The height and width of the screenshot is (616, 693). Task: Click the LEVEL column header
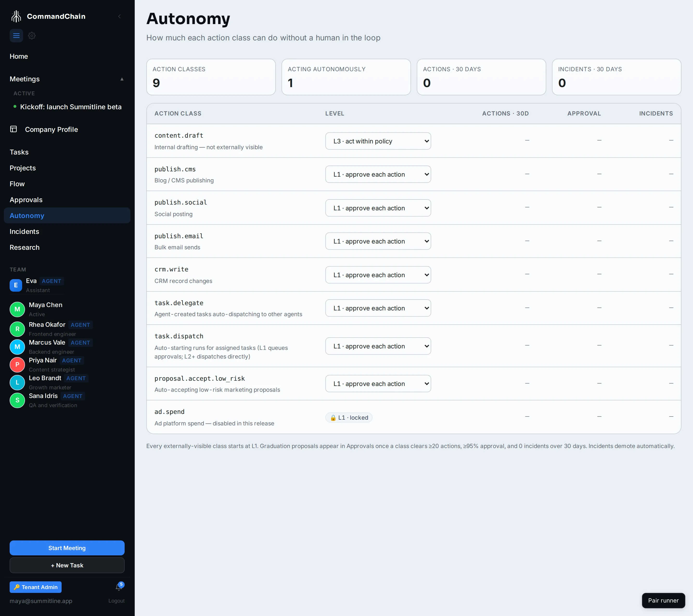(335, 114)
